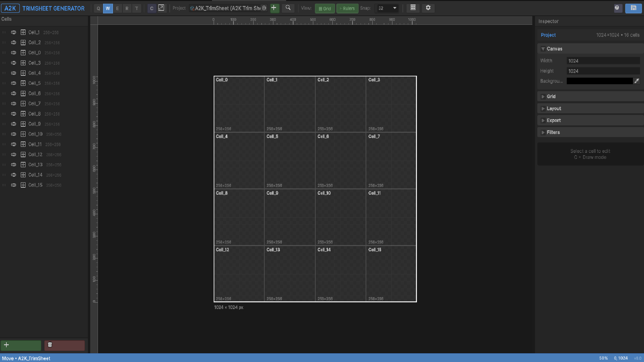Hide Cell_3 using its eye icon

click(13, 63)
